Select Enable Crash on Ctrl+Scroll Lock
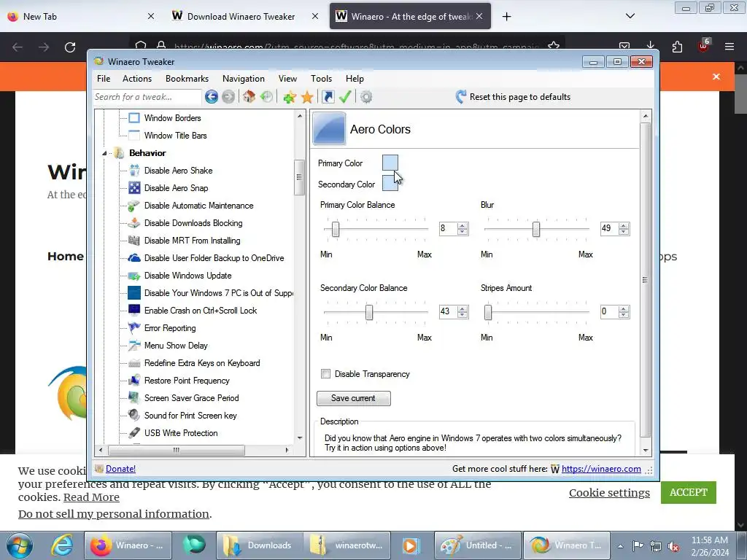Viewport: 747px width, 560px height. tap(201, 311)
